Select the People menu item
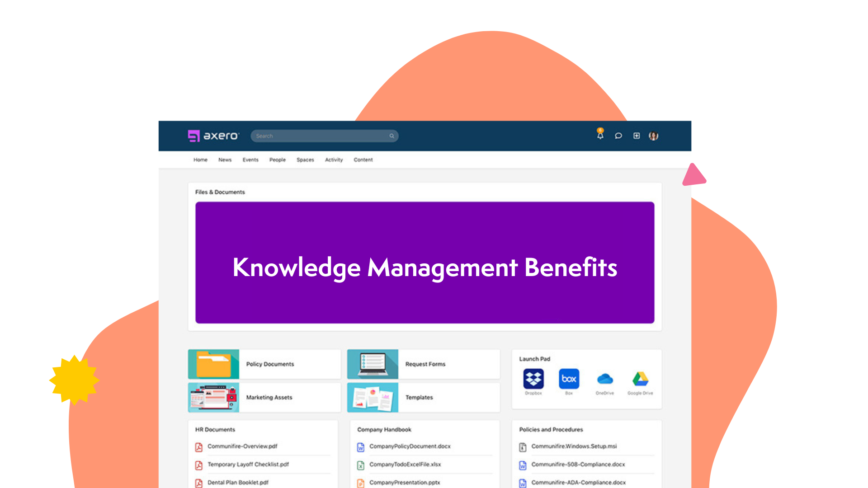Screen dimensions: 868x488 [277, 160]
